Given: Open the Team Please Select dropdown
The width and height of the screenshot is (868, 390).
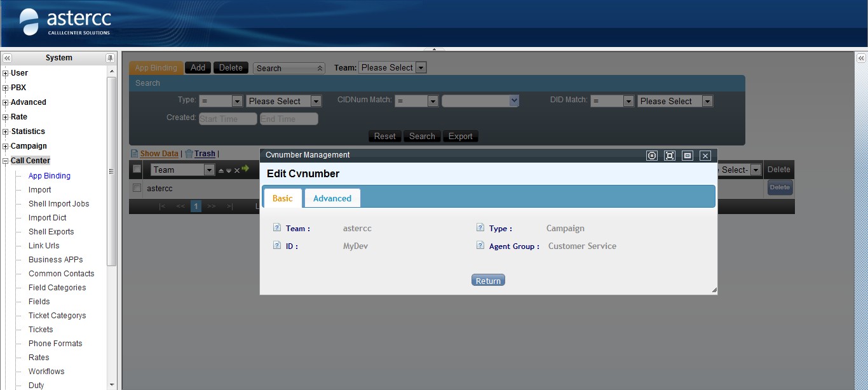Looking at the screenshot, I should click(x=392, y=67).
